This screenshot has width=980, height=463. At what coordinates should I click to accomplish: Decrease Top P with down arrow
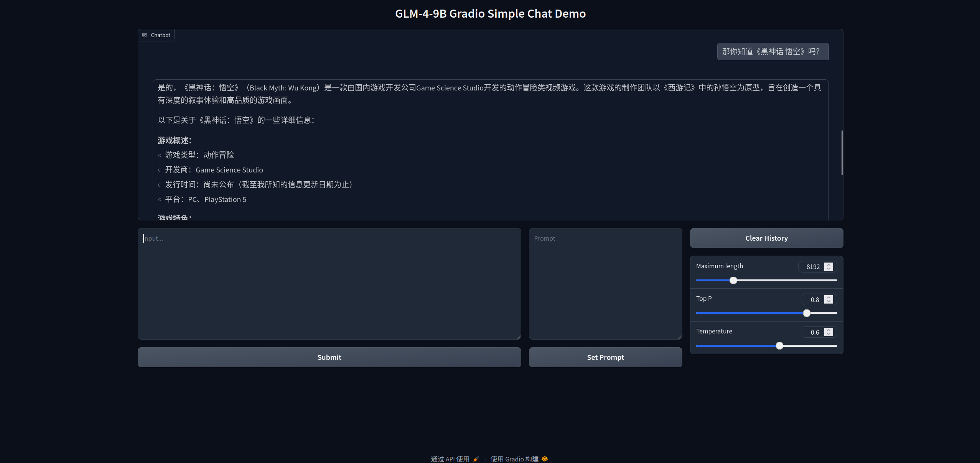pos(828,302)
